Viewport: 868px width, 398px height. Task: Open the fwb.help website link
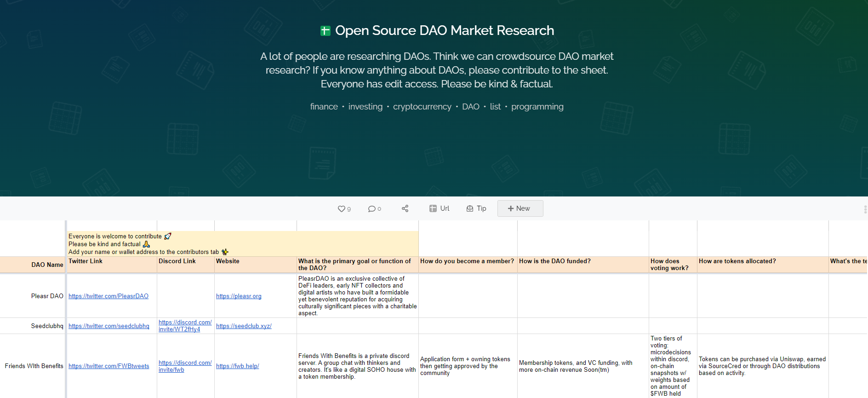[x=238, y=366]
